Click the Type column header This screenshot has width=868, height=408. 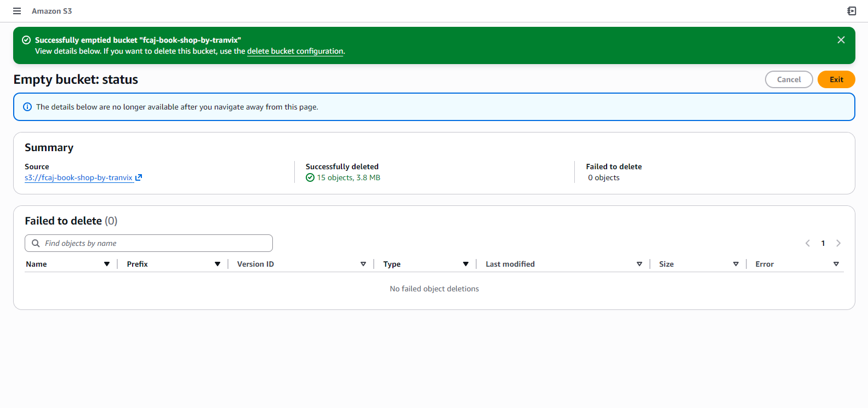pos(392,264)
